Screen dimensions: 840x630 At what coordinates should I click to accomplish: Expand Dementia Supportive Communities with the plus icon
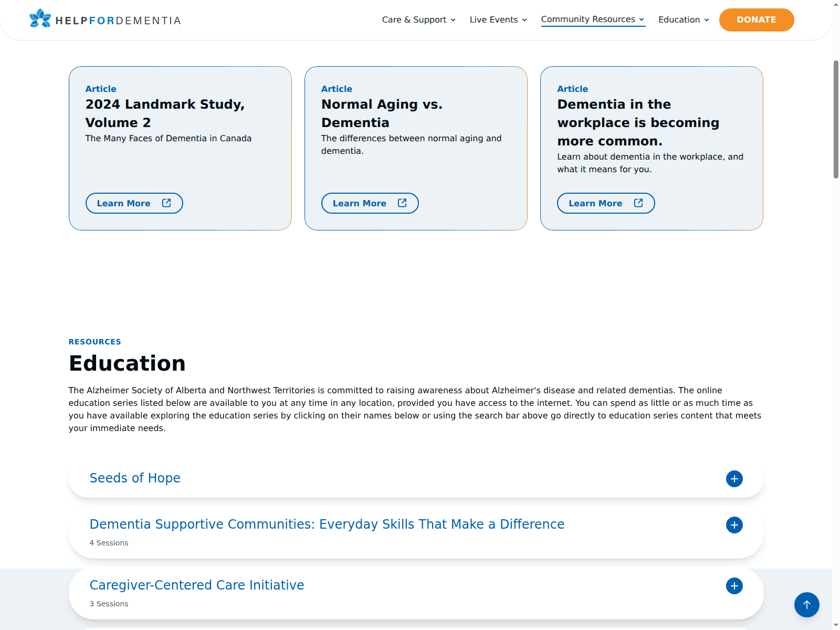click(734, 525)
